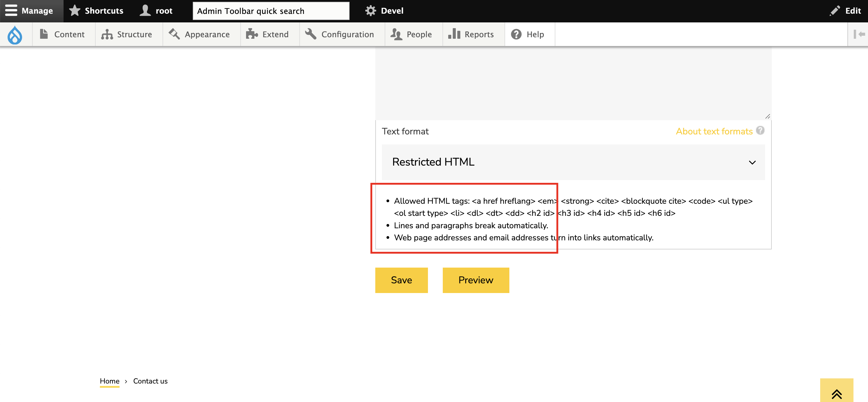Preview the content with the Preview button
The image size is (868, 402).
click(475, 280)
